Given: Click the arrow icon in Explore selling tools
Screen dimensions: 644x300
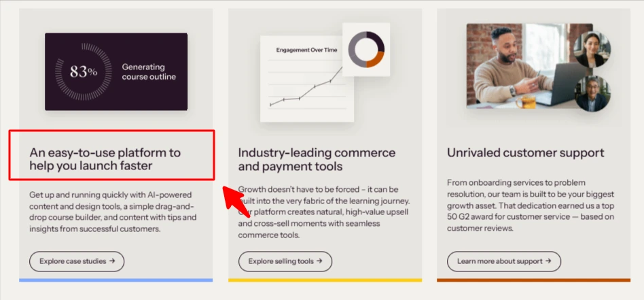Looking at the screenshot, I should point(319,261).
